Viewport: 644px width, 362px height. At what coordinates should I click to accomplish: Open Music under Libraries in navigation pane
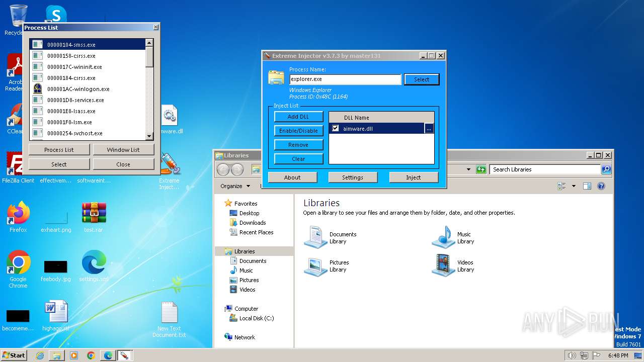pos(241,270)
